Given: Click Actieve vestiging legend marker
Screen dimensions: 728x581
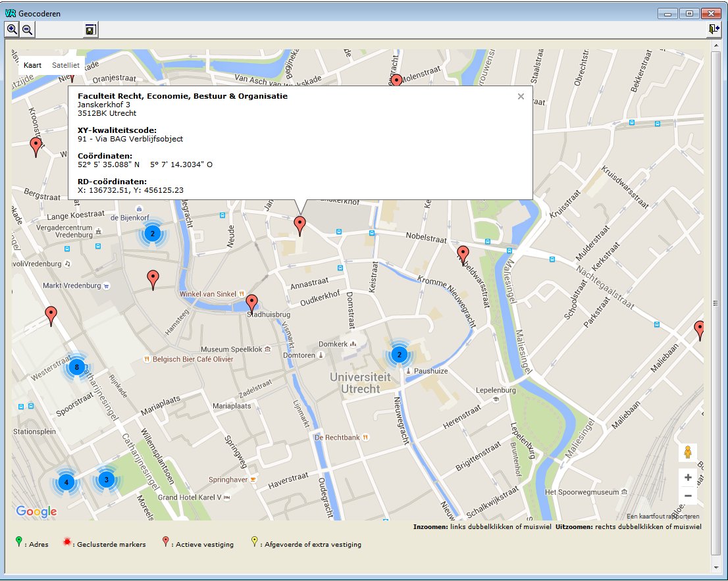Looking at the screenshot, I should pos(165,541).
